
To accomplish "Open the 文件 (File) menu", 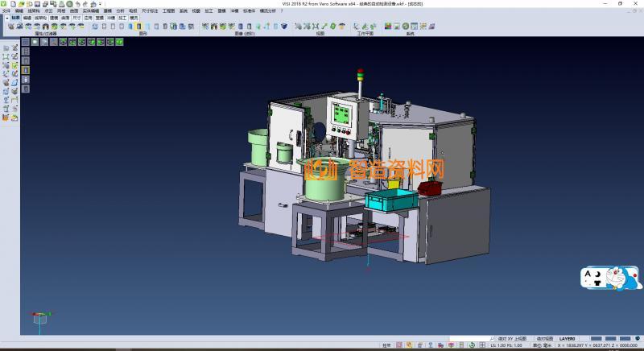I will pos(6,10).
